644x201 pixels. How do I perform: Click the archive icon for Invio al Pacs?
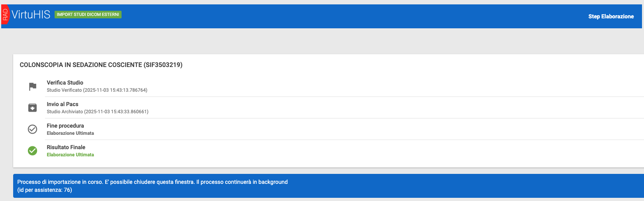coord(33,108)
